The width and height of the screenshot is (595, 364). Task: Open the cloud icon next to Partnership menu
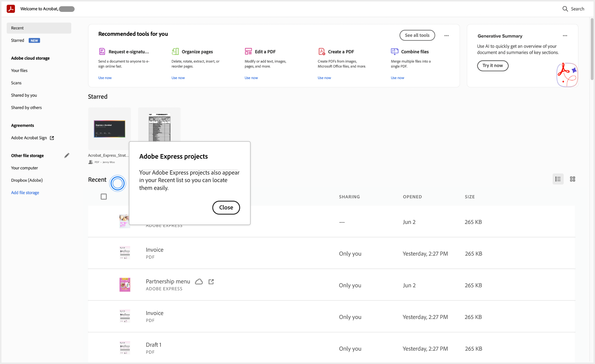click(x=199, y=281)
